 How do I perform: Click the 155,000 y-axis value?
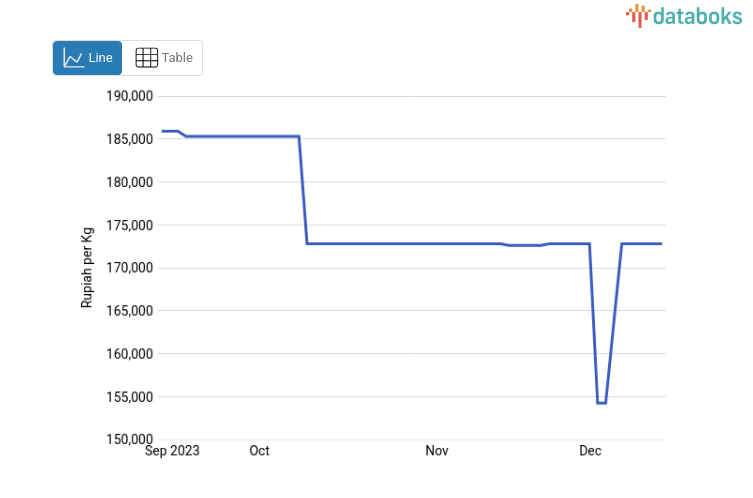click(129, 397)
